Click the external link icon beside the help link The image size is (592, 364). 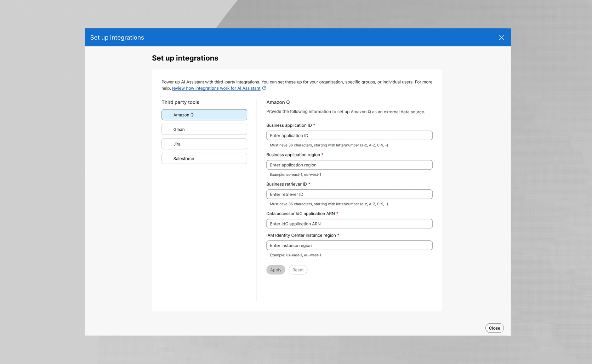(264, 88)
